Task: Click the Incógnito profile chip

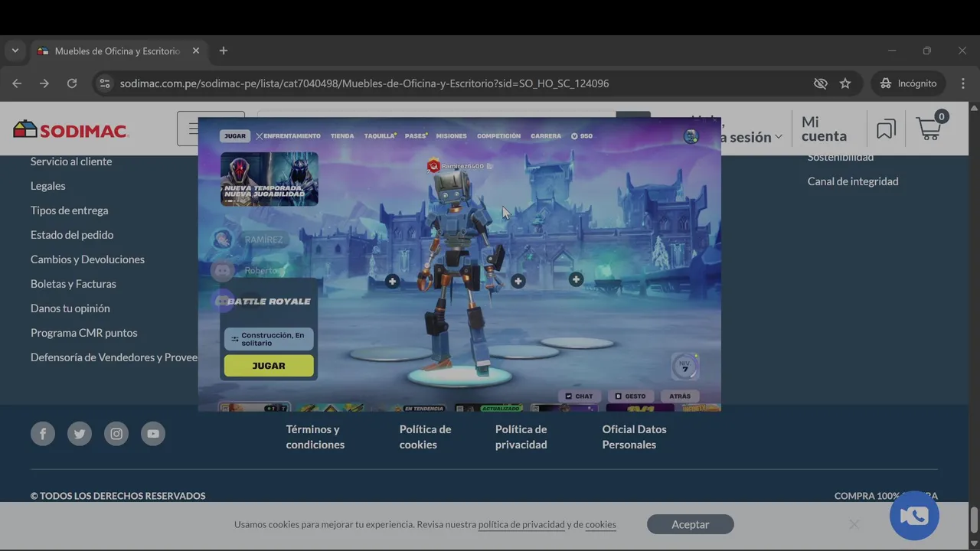Action: (908, 83)
